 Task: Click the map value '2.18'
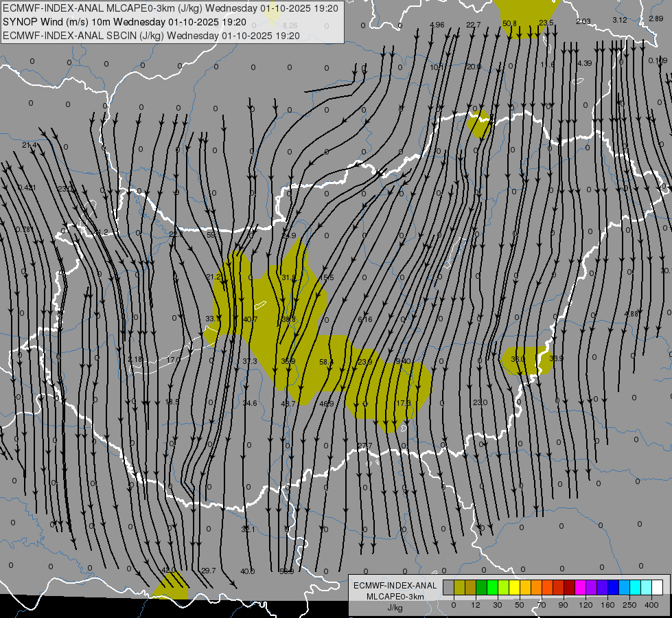pos(135,359)
